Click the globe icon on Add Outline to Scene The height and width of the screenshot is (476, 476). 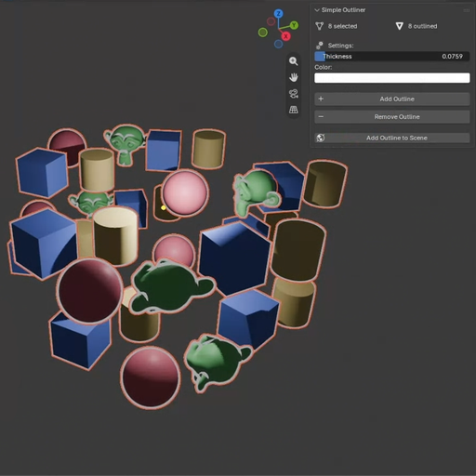321,138
